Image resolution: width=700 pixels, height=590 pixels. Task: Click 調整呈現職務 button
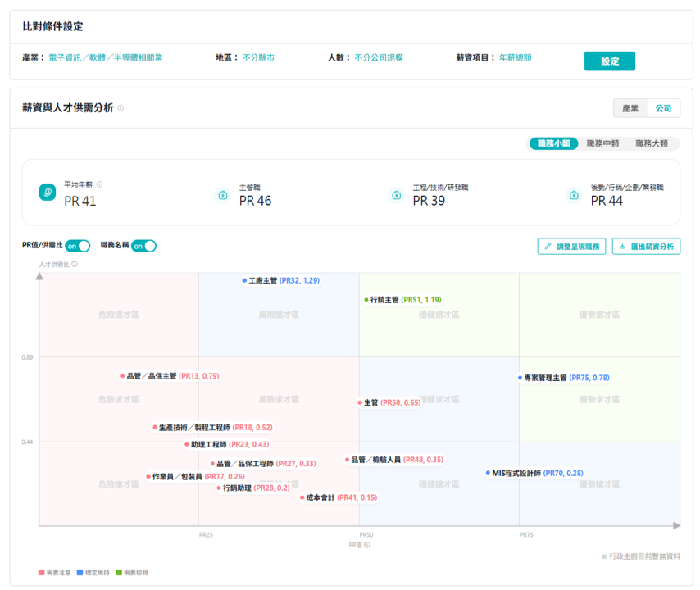[572, 246]
